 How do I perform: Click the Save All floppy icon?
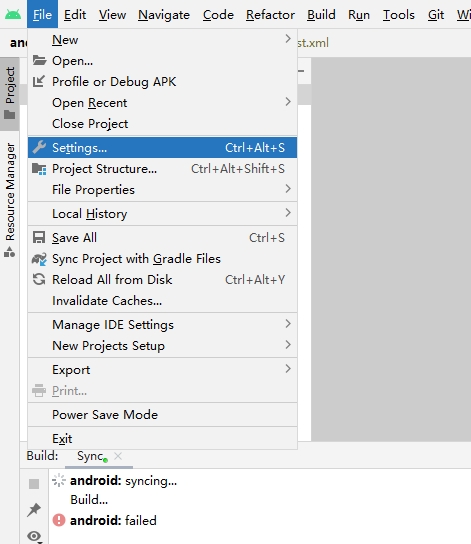pyautogui.click(x=39, y=238)
